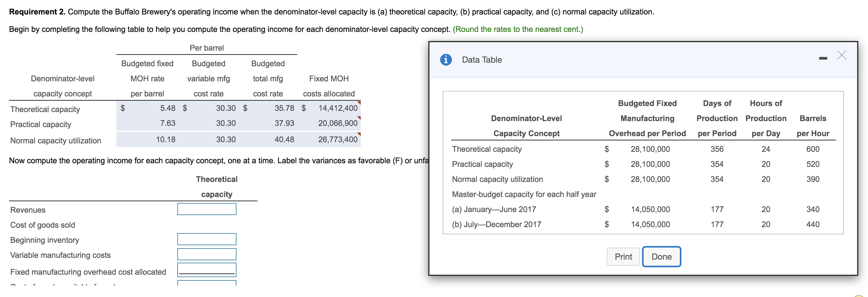Viewport: 868px width, 297px height.
Task: Click the Requirement 2 heading text
Action: tap(37, 12)
